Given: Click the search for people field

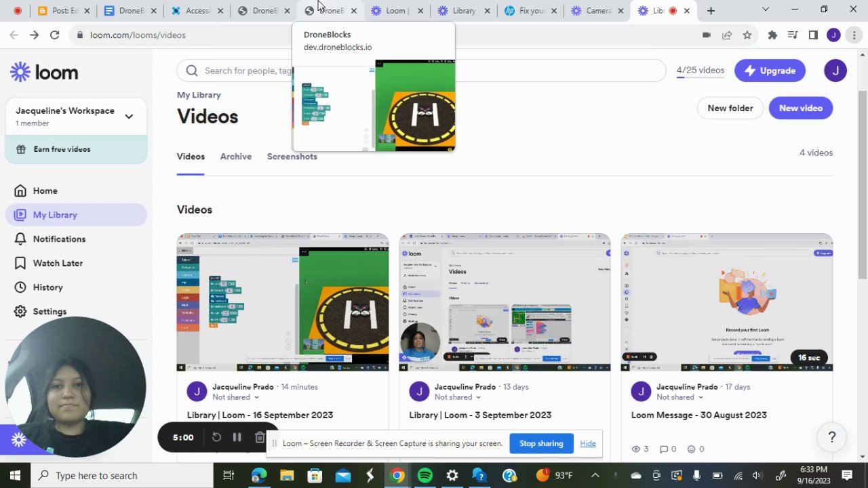Looking at the screenshot, I should tap(421, 70).
